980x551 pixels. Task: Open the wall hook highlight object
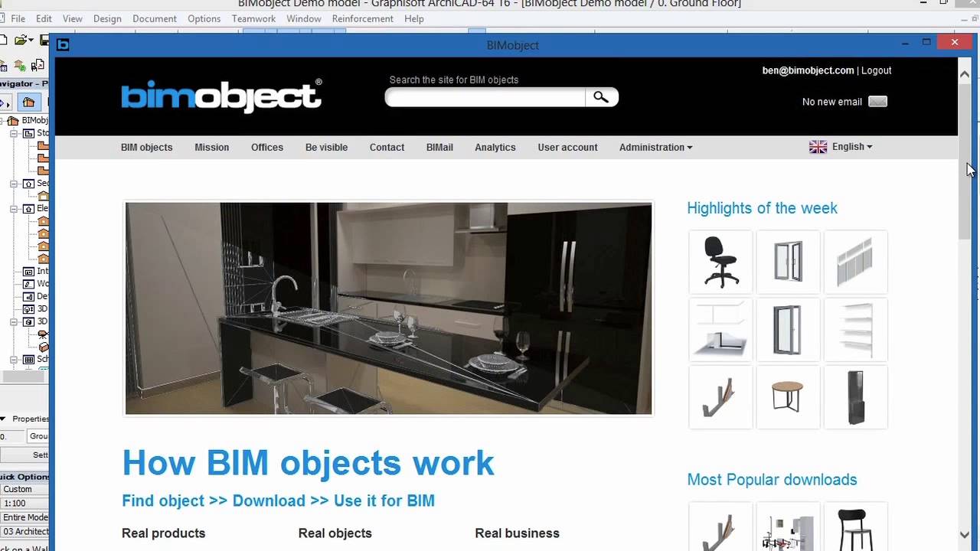coord(720,396)
